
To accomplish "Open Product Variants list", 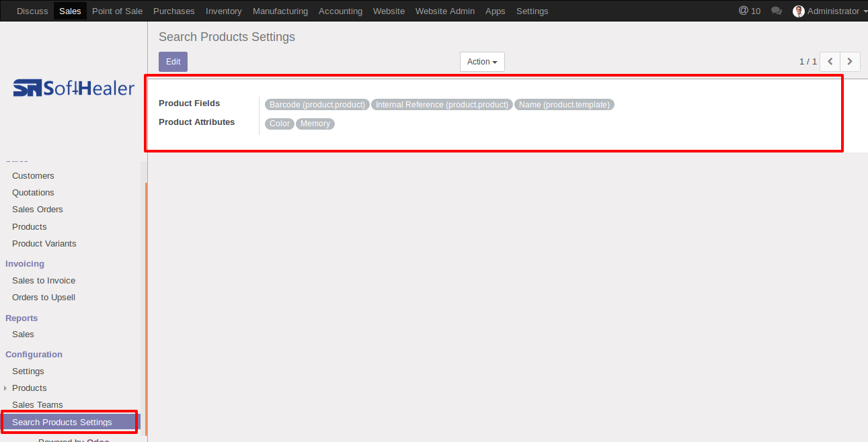I will pos(44,244).
